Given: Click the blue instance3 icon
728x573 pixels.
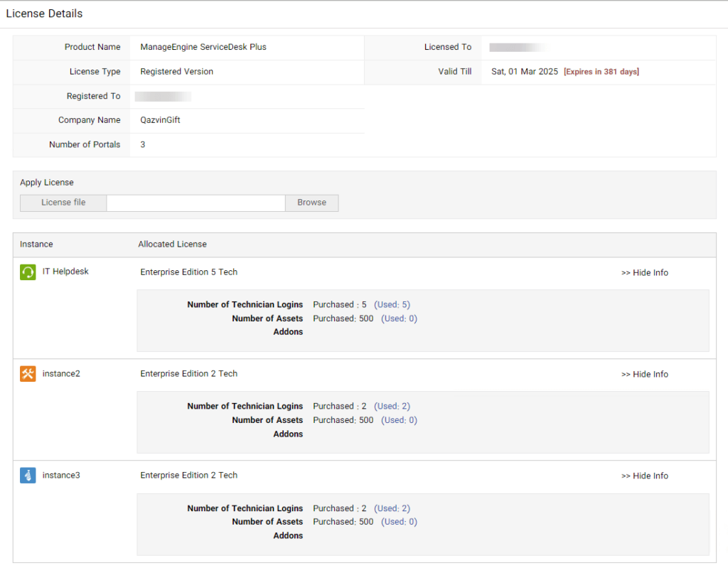Looking at the screenshot, I should [x=28, y=476].
